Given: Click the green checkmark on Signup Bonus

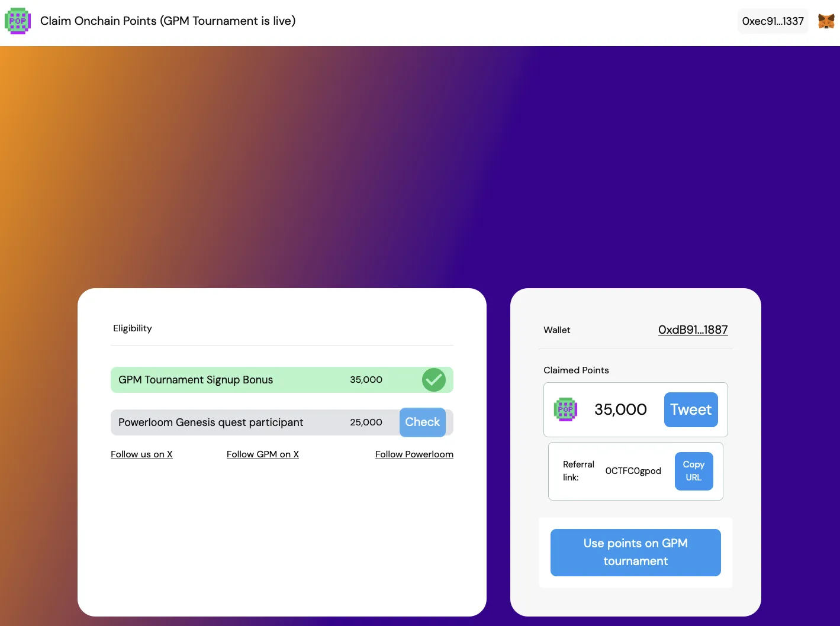Looking at the screenshot, I should point(434,380).
